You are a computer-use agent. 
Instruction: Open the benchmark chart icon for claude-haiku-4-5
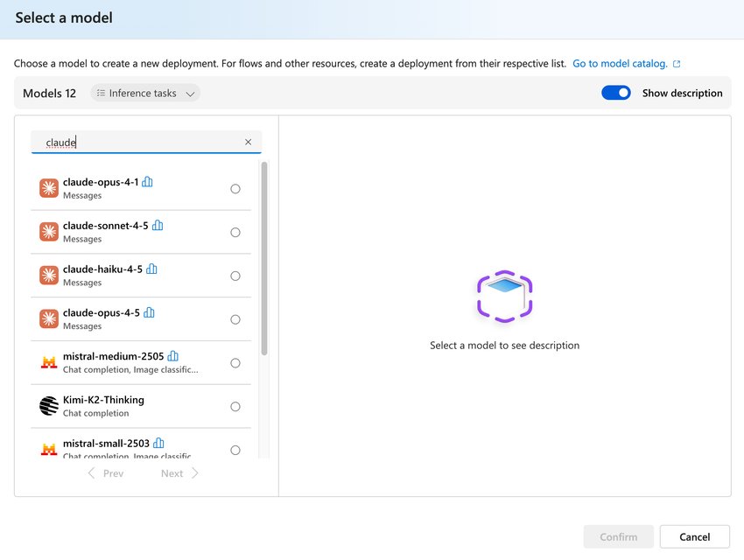[x=151, y=269]
